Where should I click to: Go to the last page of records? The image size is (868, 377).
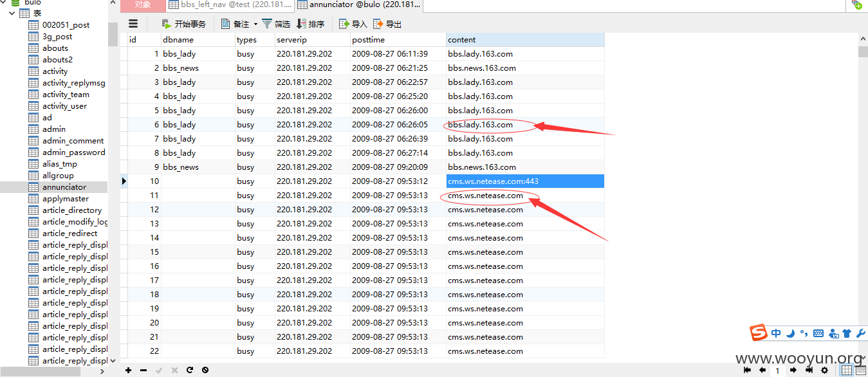point(809,370)
